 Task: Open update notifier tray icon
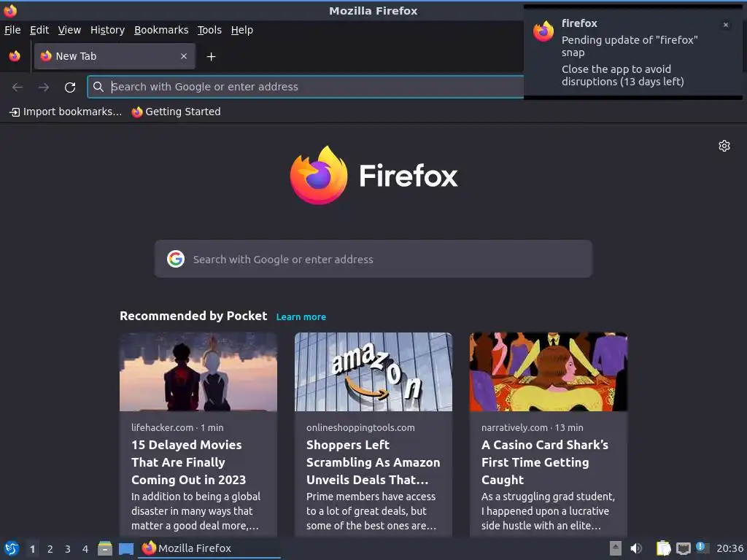703,548
